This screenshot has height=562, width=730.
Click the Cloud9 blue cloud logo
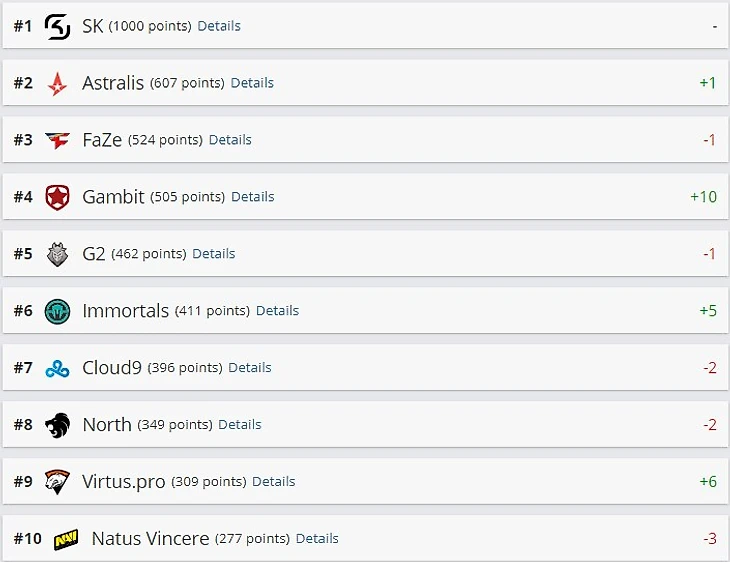pos(58,368)
